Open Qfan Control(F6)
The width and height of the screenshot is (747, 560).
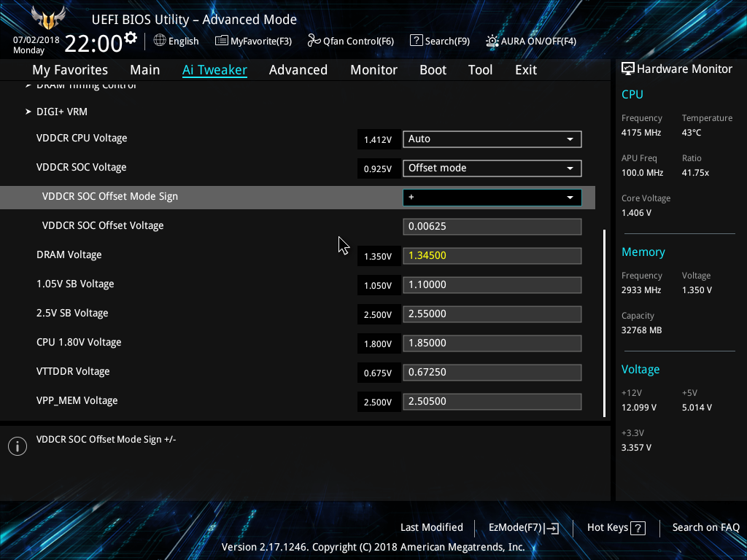pyautogui.click(x=351, y=41)
